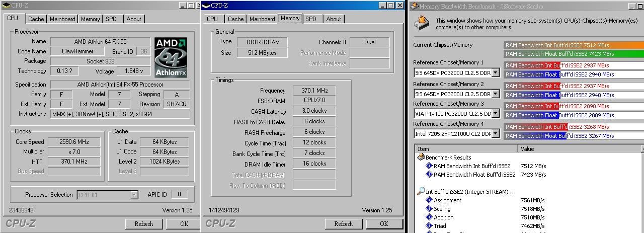
Task: Select the SPD tab in the middle CPU-Z window
Action: tap(311, 19)
